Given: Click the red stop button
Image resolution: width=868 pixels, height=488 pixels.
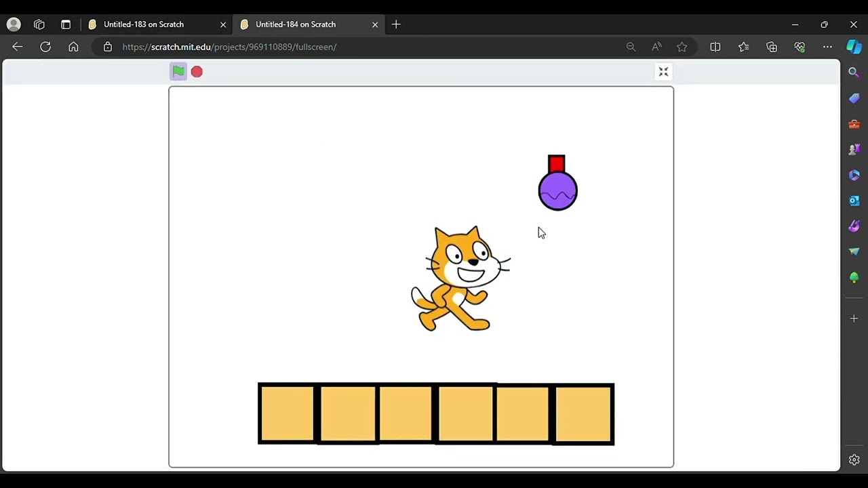Looking at the screenshot, I should [x=197, y=71].
